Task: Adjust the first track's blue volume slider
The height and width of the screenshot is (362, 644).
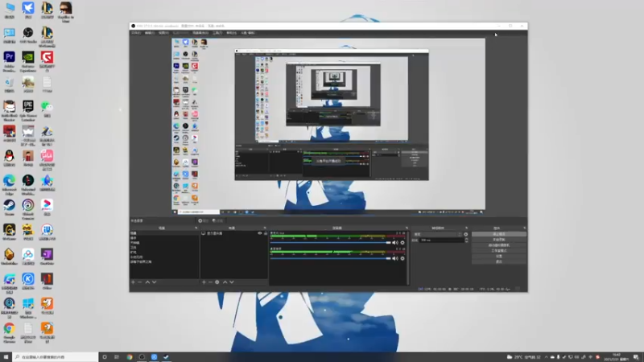Action: pyautogui.click(x=331, y=243)
